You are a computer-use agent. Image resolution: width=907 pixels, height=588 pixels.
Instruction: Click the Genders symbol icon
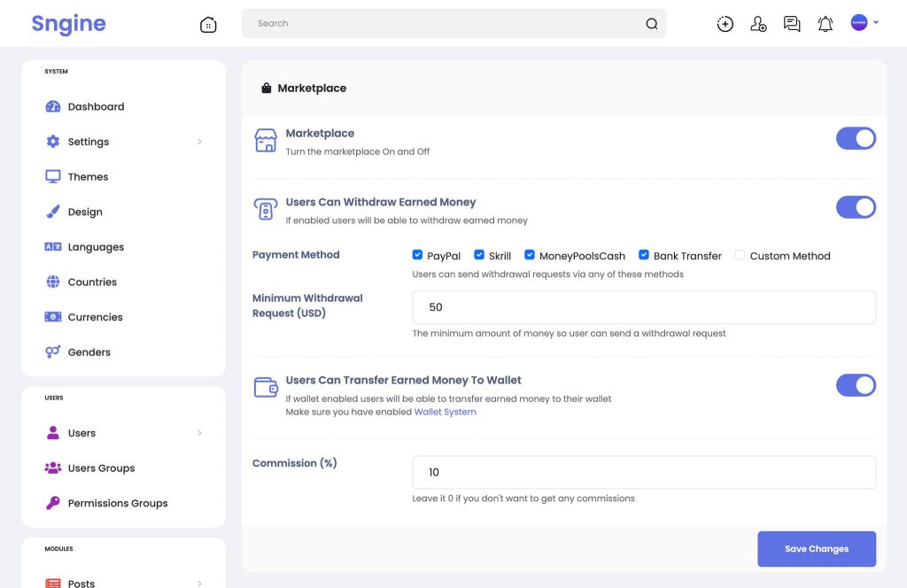coord(52,352)
